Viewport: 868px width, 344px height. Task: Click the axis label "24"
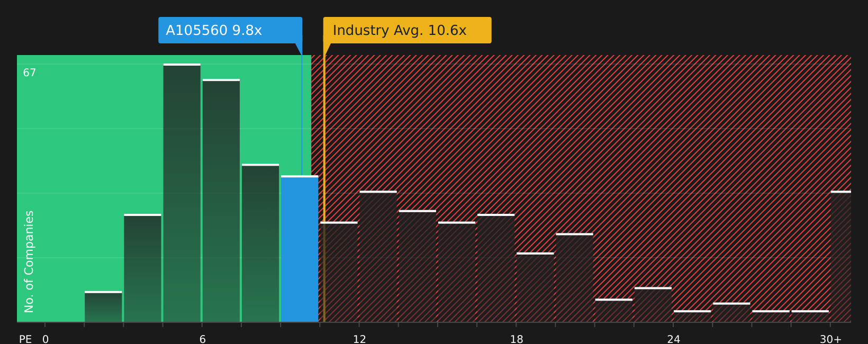tap(674, 339)
